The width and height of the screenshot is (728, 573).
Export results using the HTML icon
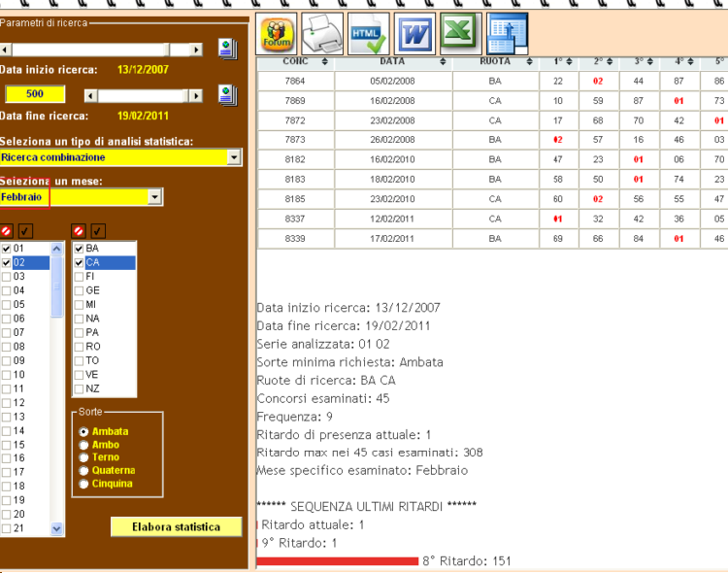pos(369,35)
